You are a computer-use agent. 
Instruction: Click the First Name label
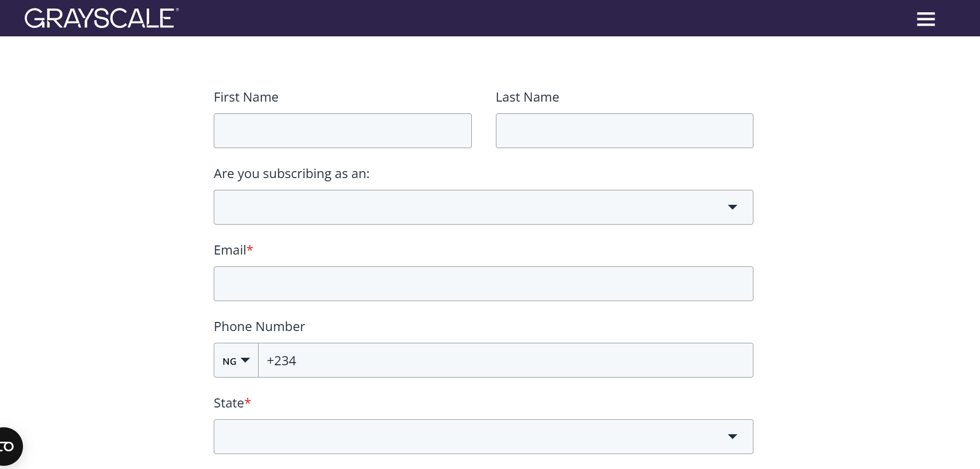coord(246,97)
